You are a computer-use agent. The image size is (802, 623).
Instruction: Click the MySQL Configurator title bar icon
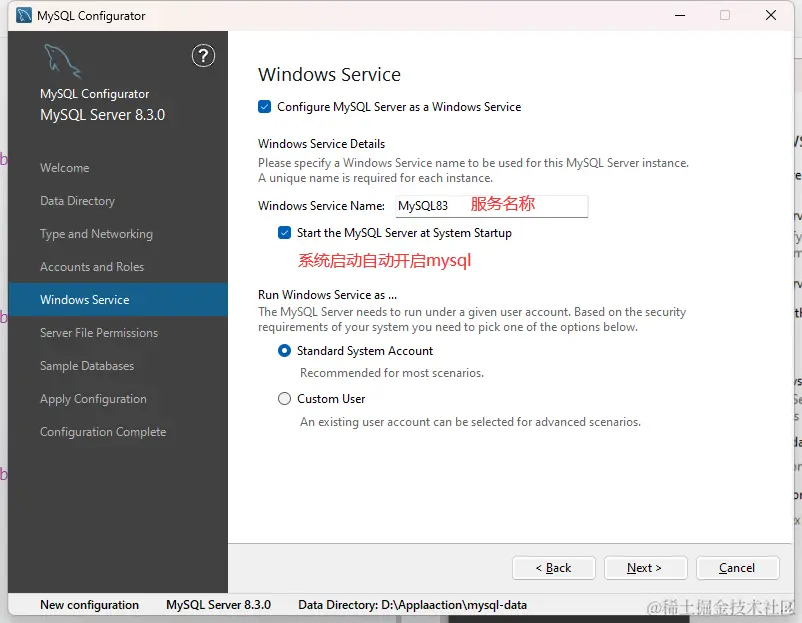point(24,15)
